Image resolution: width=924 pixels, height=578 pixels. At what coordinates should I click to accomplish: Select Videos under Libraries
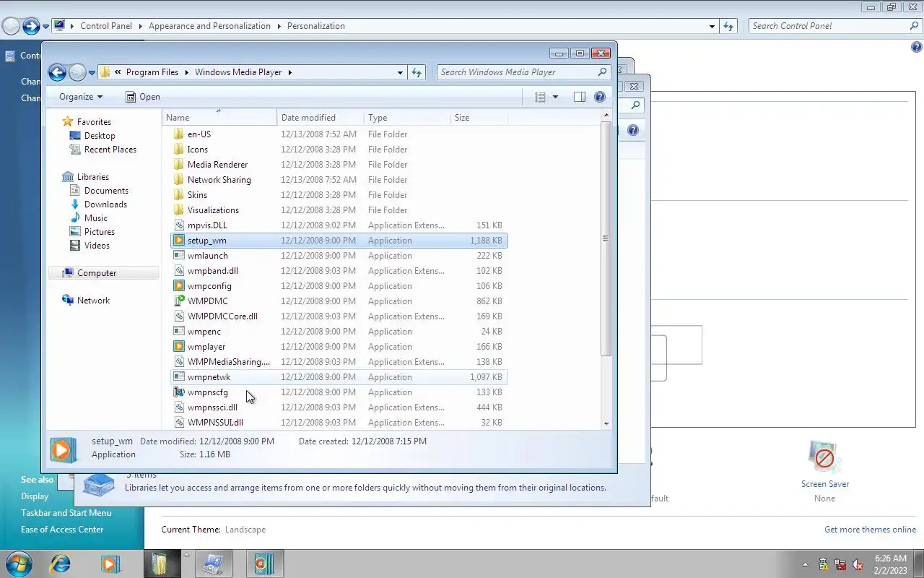pos(97,246)
